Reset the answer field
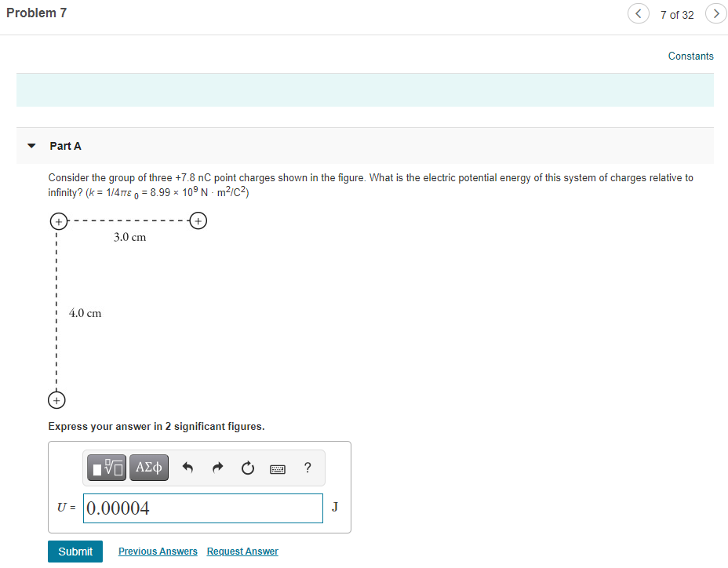This screenshot has height=568, width=728. pyautogui.click(x=247, y=468)
